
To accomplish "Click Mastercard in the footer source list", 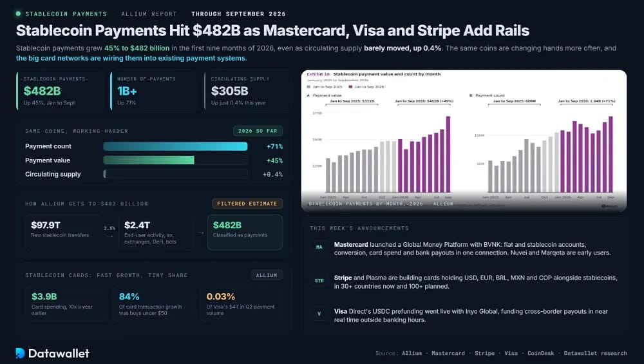I will (x=448, y=353).
